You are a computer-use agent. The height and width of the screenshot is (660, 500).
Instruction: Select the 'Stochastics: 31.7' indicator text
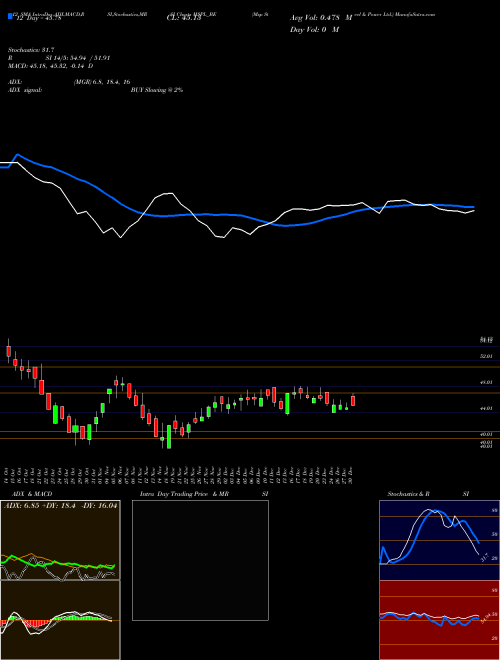31,50
